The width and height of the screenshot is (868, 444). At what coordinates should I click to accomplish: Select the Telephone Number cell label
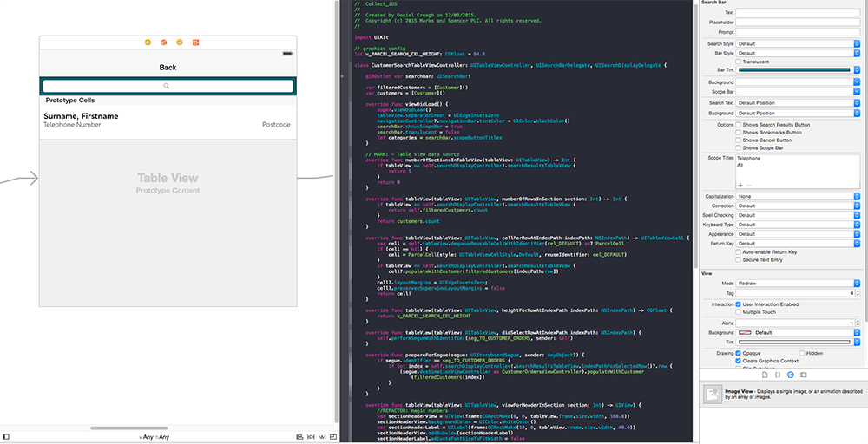click(x=73, y=125)
